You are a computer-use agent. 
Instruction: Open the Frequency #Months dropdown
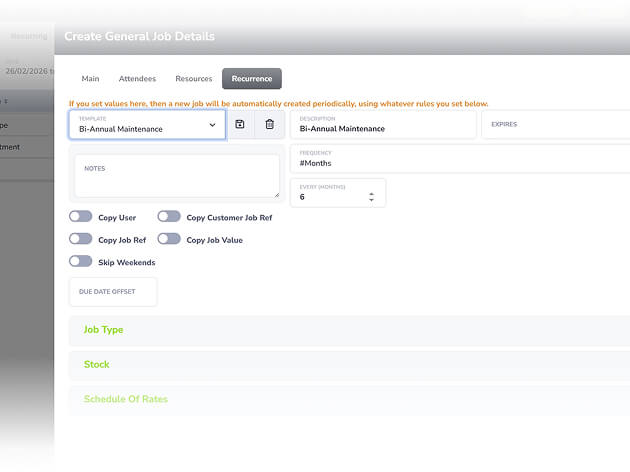[x=460, y=159]
